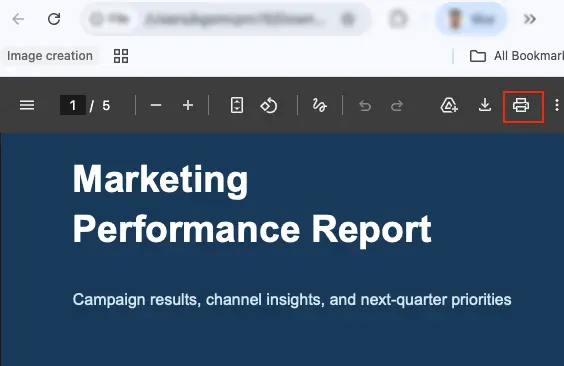Download the PDF file
The width and height of the screenshot is (564, 366).
tap(485, 105)
